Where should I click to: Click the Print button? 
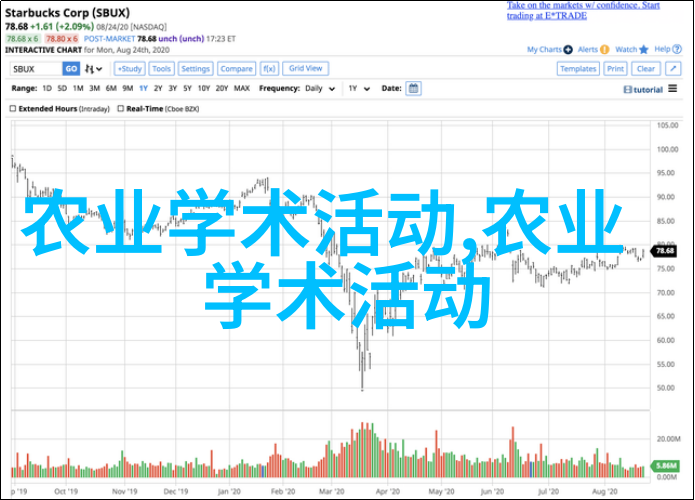[x=615, y=69]
